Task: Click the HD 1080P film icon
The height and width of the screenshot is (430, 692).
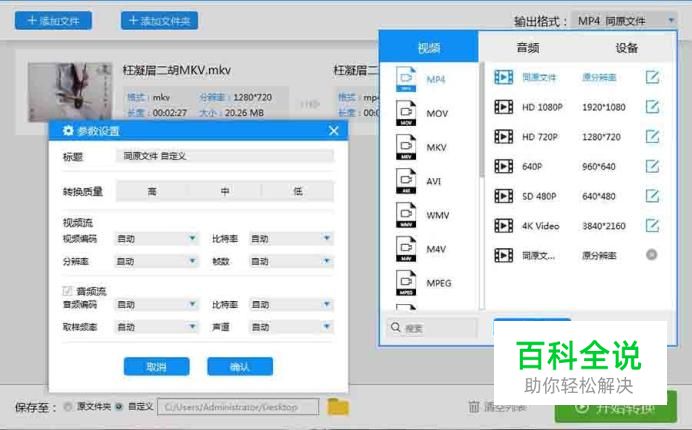Action: 504,107
